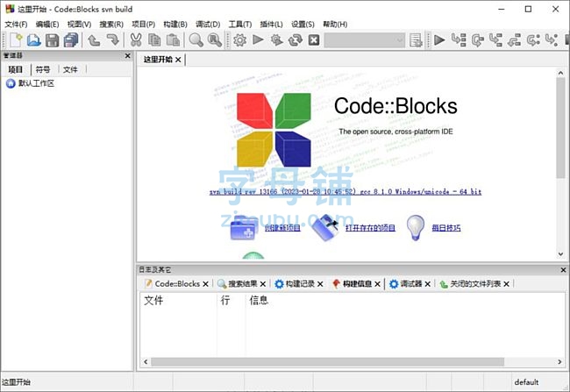
Task: Click the 每日技巧 link
Action: coord(446,228)
